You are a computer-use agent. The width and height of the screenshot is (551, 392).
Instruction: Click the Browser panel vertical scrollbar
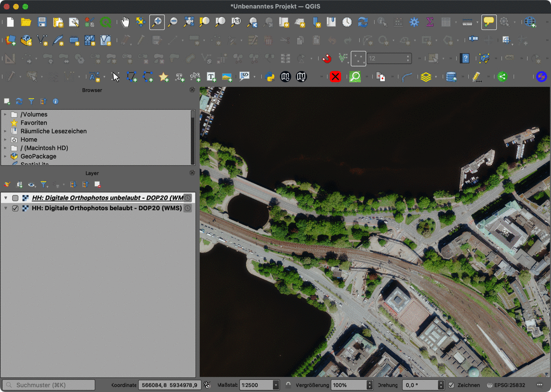tap(193, 137)
